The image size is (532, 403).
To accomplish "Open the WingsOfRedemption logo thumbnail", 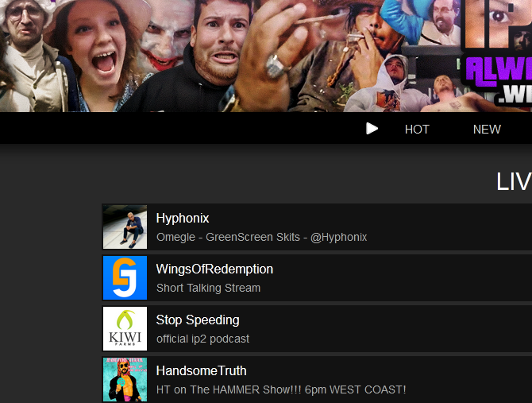I will 125,277.
